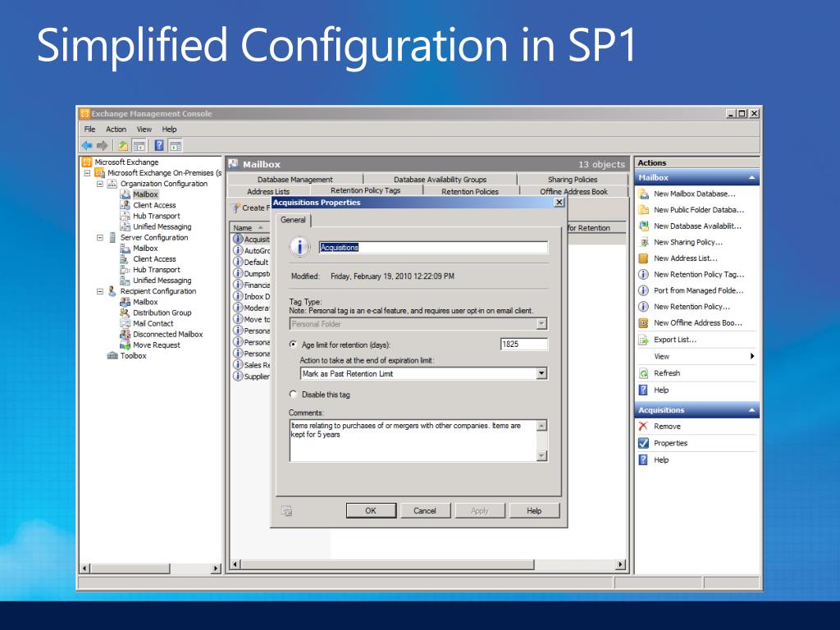Click the Back arrow toolbar icon
840x630 pixels.
87,145
